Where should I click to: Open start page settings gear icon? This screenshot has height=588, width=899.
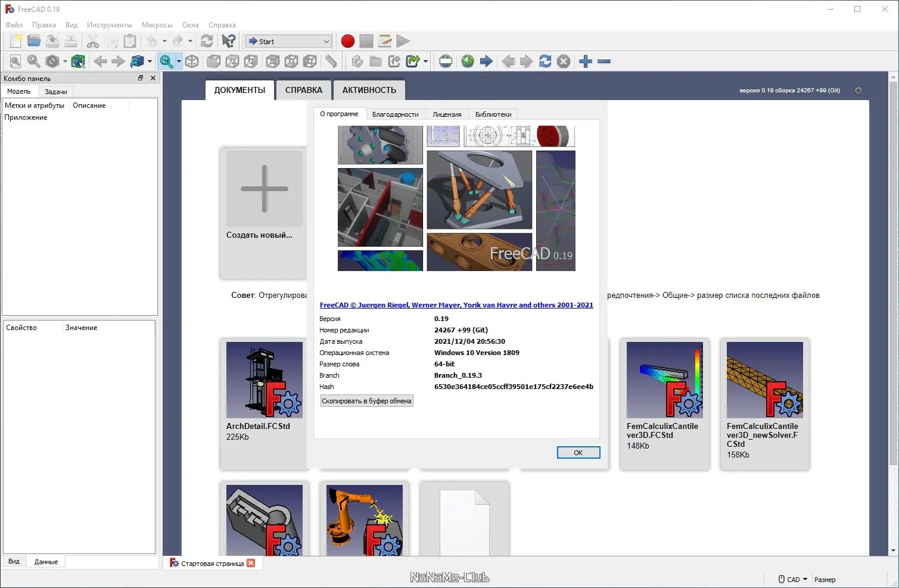click(858, 91)
